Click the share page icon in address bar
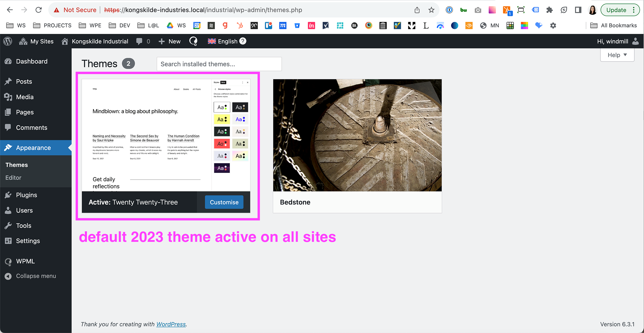The width and height of the screenshot is (644, 333). point(417,10)
